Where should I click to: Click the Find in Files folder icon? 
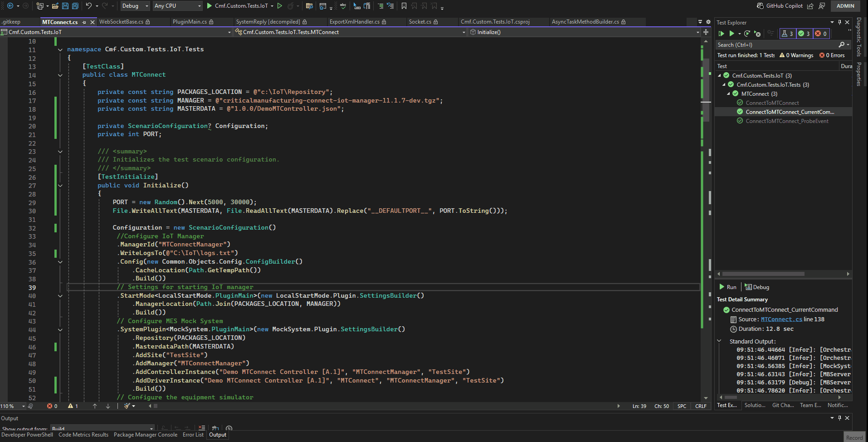coord(309,6)
